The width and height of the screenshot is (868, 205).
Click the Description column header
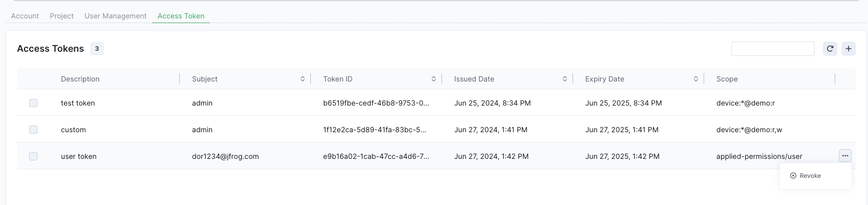click(x=80, y=79)
